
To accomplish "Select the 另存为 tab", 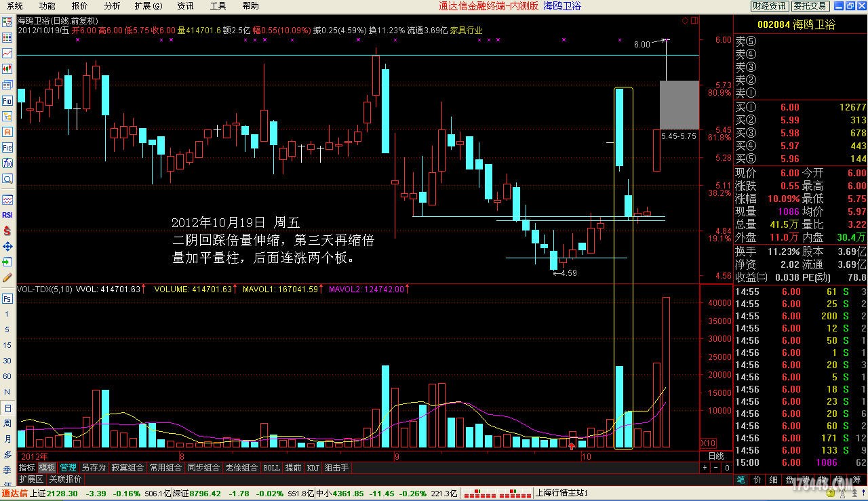I will (x=94, y=468).
